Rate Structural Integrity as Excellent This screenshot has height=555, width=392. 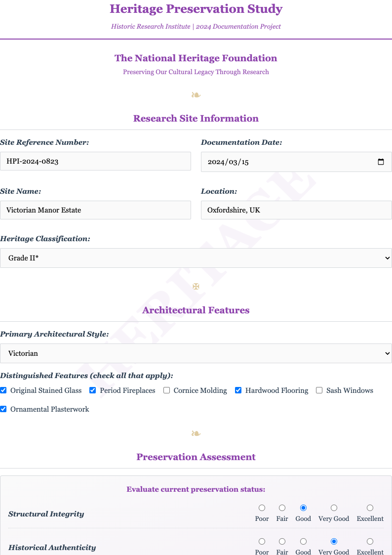coord(370,508)
